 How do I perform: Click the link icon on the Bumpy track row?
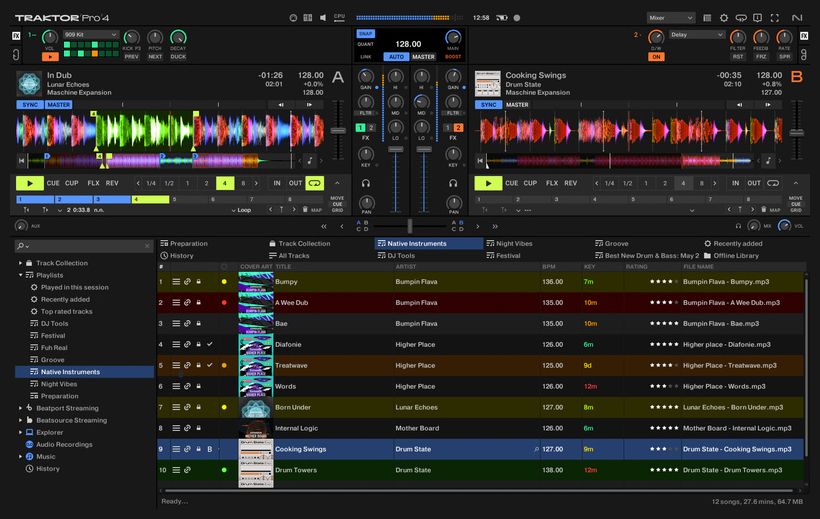click(x=187, y=281)
